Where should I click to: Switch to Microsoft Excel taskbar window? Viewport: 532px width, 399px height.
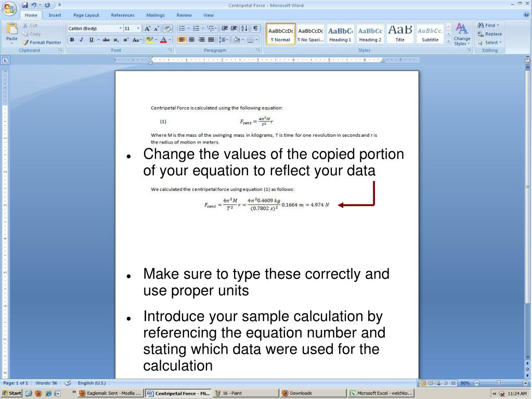pos(381,393)
